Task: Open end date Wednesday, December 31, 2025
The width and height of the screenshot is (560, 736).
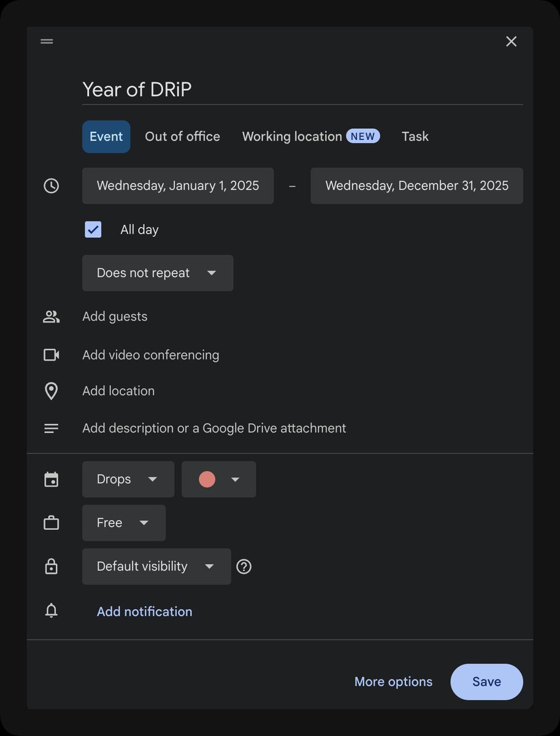Action: pos(416,186)
